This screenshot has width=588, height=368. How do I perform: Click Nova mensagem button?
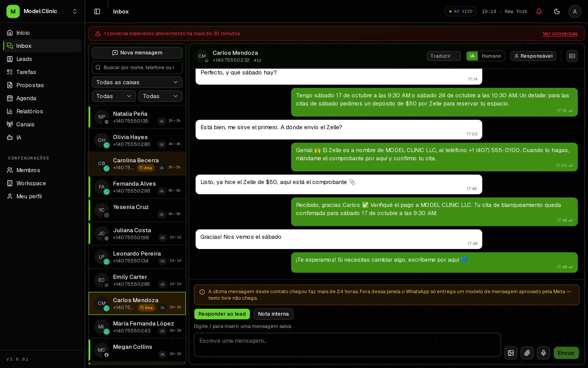click(137, 53)
